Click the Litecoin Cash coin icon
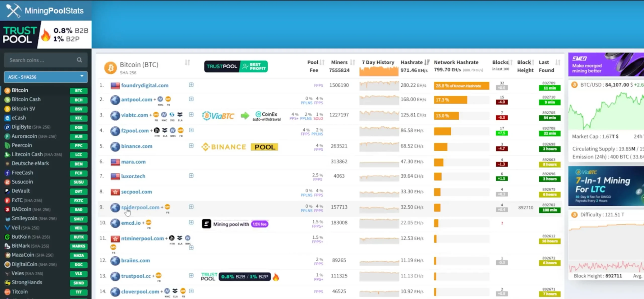The height and width of the screenshot is (299, 644). click(7, 155)
